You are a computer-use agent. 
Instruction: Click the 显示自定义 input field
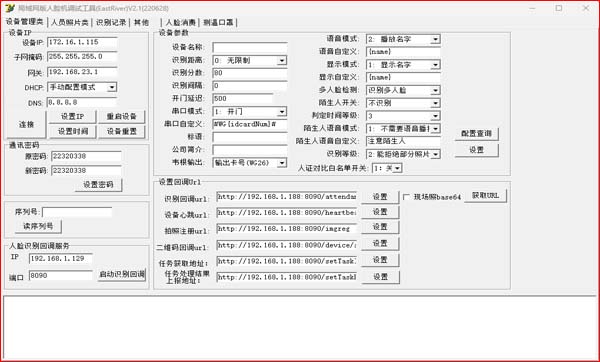403,77
